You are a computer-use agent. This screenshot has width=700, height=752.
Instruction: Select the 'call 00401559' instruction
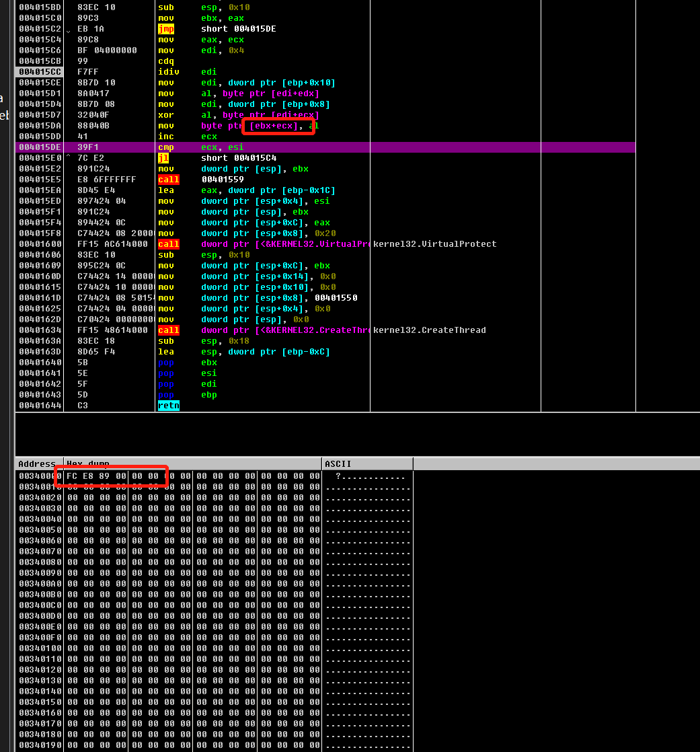[x=200, y=180]
